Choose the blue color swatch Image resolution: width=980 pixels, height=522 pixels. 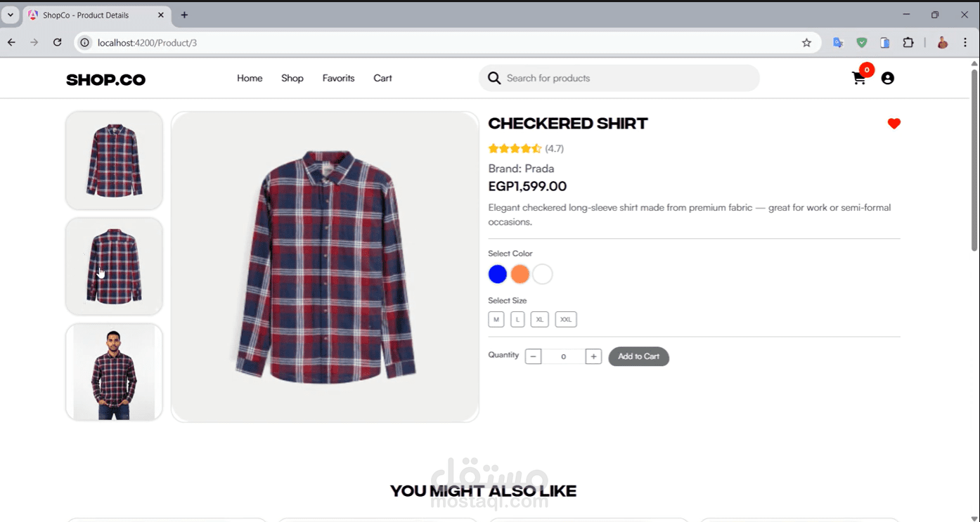[x=498, y=274]
